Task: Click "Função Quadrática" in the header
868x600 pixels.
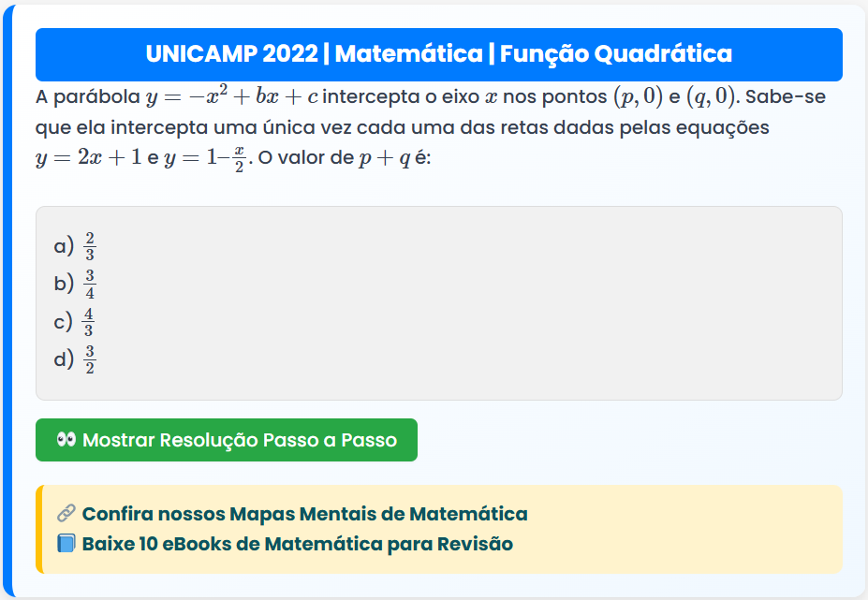Action: coord(616,54)
